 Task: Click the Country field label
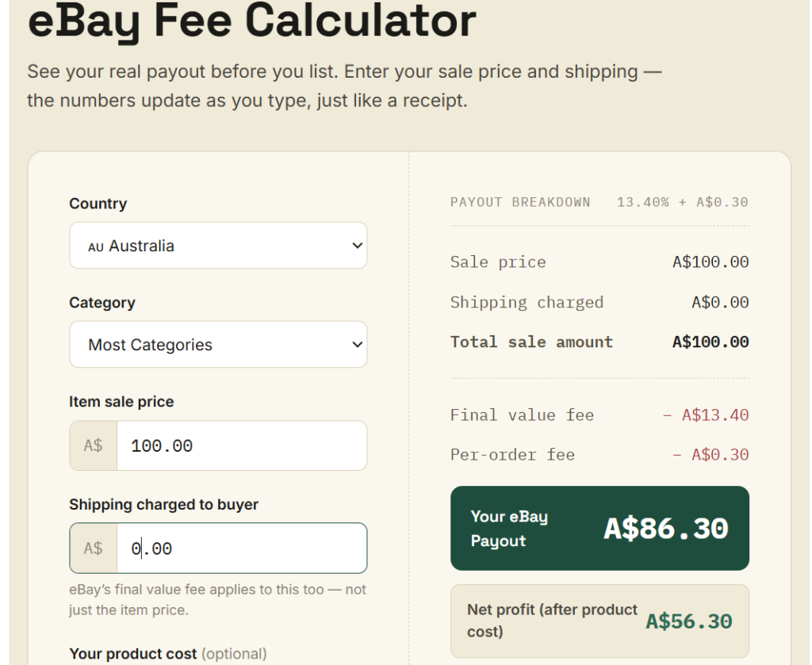(98, 204)
